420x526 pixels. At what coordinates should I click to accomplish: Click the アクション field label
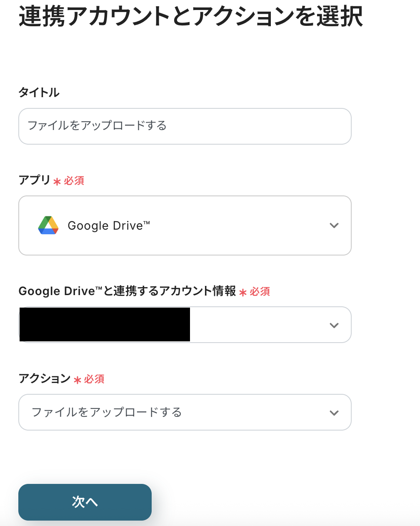pos(45,378)
